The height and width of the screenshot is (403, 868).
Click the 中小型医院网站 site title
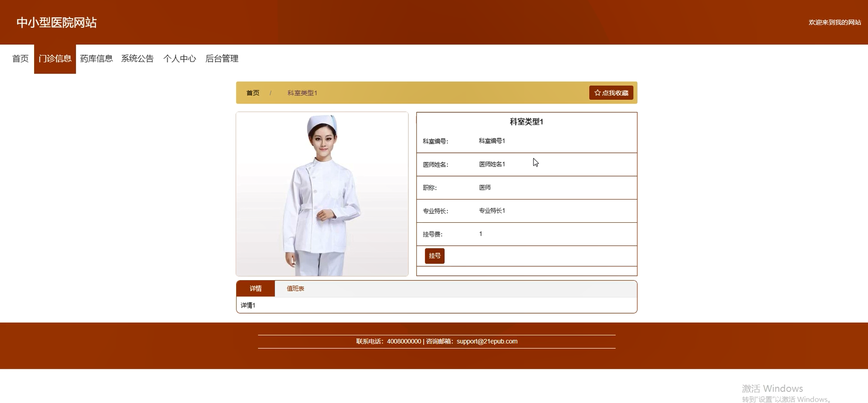point(57,23)
